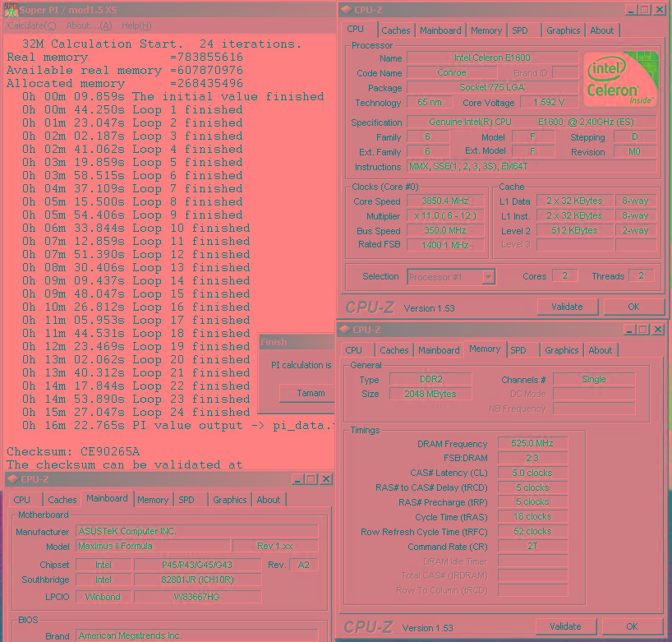The height and width of the screenshot is (642, 672).
Task: Click OK in Memory CPU-Z window
Action: point(632,626)
